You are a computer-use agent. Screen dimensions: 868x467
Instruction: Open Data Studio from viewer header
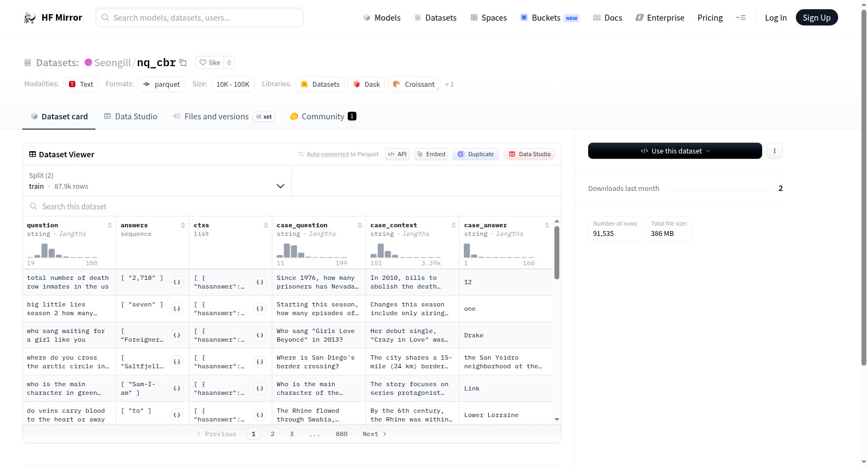tap(529, 154)
